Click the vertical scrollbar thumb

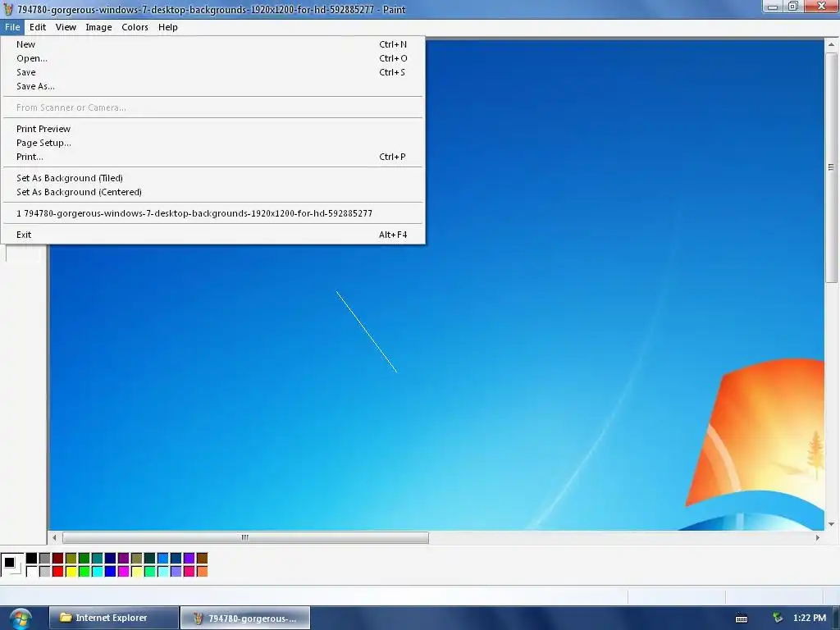832,167
